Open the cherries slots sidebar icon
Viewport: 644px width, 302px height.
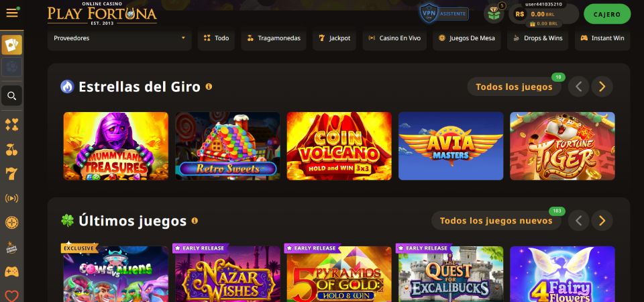pos(12,150)
